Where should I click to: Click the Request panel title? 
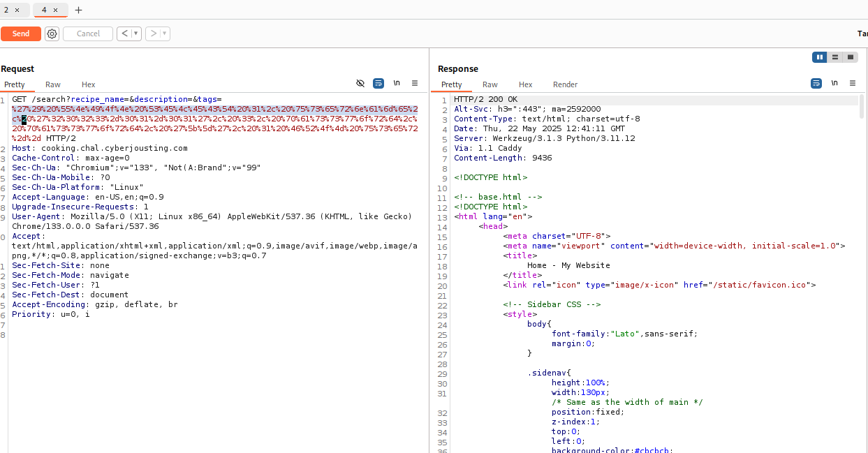[17, 69]
